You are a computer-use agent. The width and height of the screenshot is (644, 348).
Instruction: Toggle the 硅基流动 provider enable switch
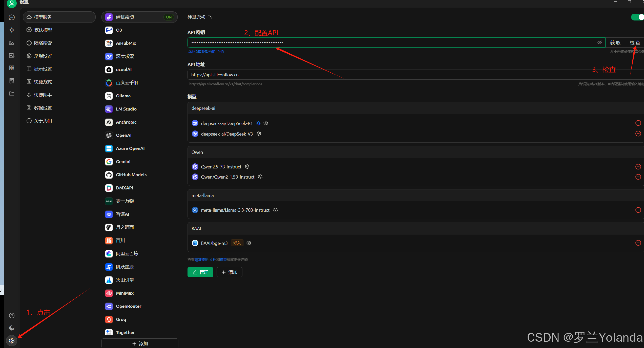click(637, 17)
